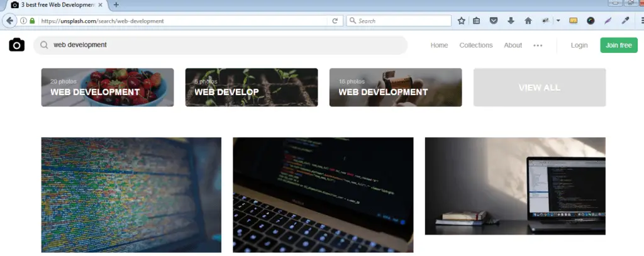Click the Login link
Screen dimensions: 644x256
point(579,45)
